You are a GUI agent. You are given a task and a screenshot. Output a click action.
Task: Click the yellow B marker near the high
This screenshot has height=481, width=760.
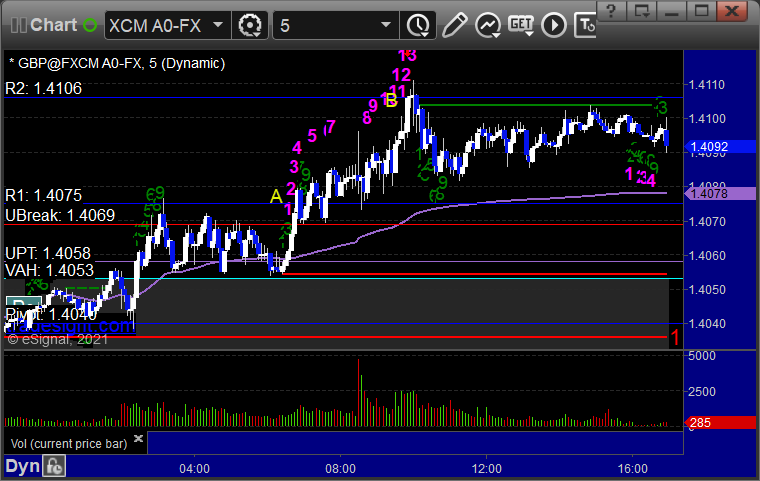click(392, 100)
